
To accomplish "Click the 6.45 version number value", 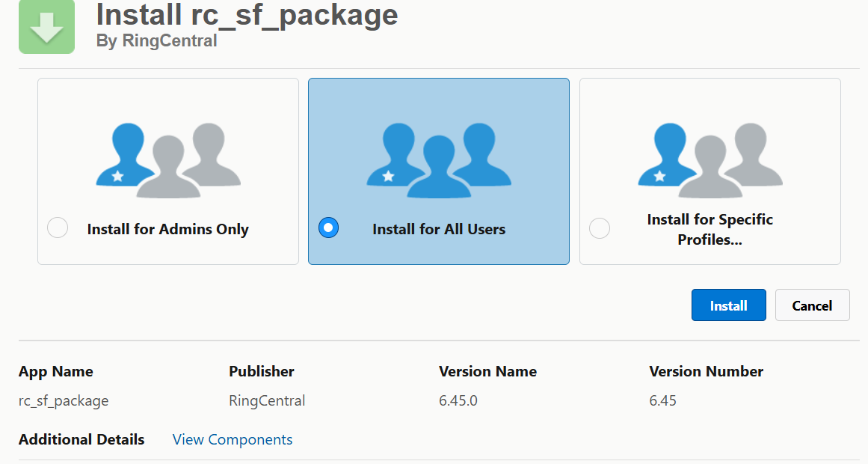I will pyautogui.click(x=662, y=401).
